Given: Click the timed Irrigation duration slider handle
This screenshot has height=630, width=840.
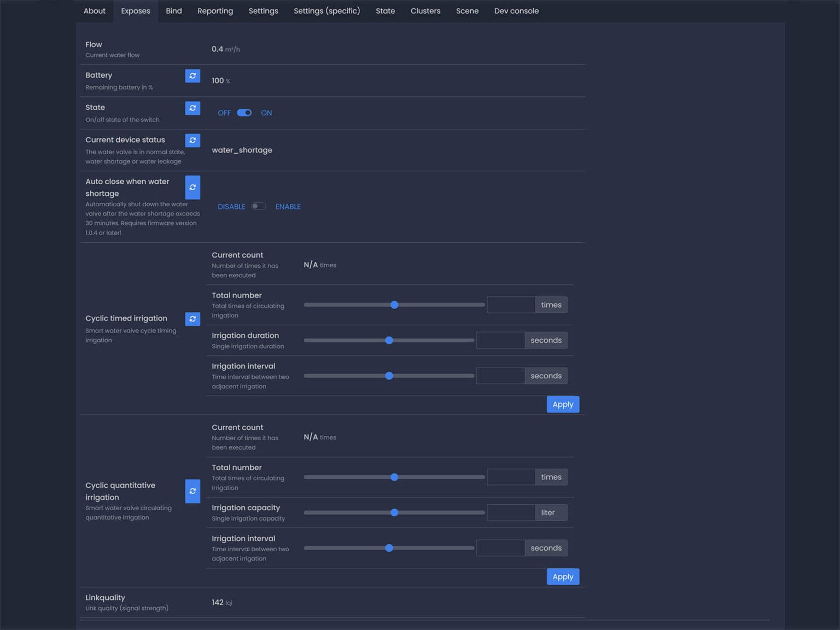Looking at the screenshot, I should (x=389, y=340).
